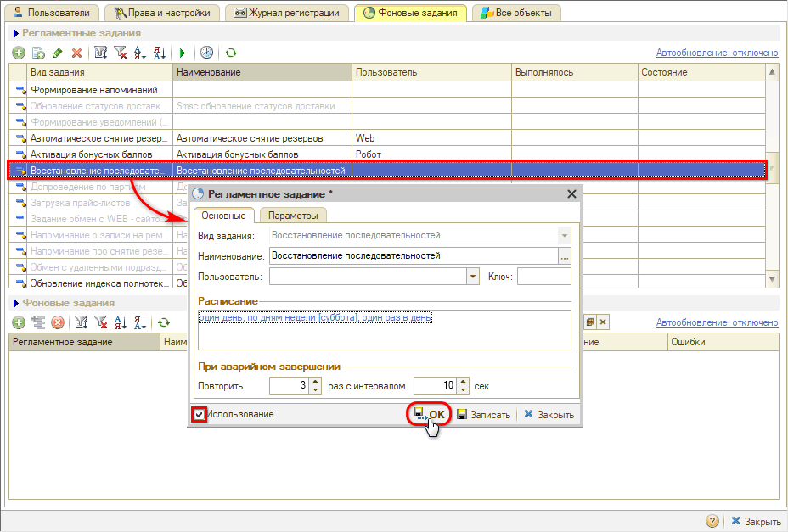Run the scheduled task with the green play icon

tap(183, 53)
